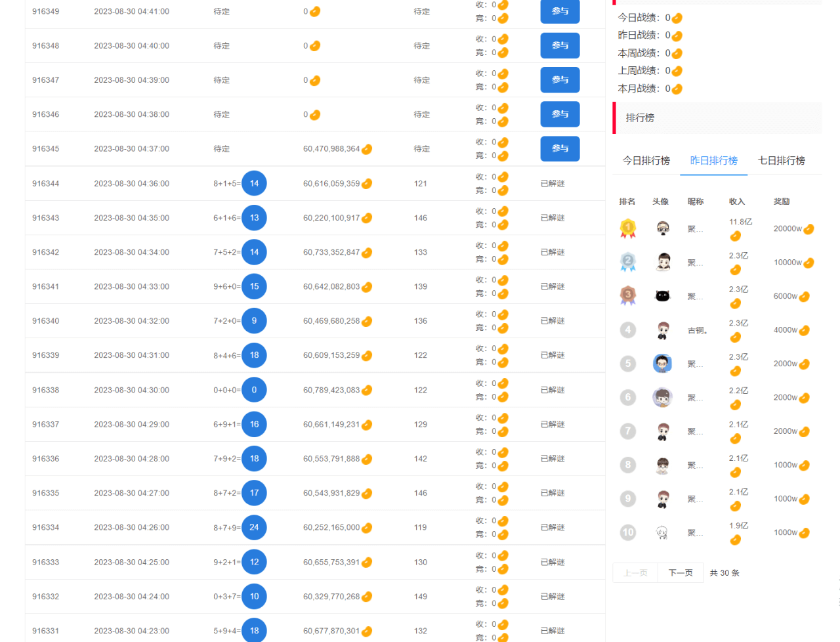
Task: Open the black cat avatar at rank 3
Action: point(663,296)
